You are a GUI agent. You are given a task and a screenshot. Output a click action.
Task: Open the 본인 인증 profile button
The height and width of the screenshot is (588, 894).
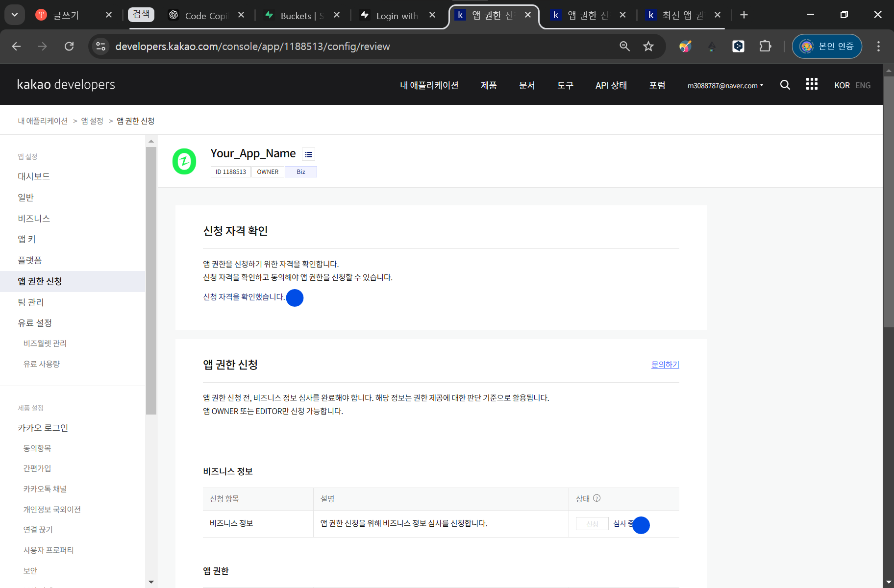click(827, 46)
